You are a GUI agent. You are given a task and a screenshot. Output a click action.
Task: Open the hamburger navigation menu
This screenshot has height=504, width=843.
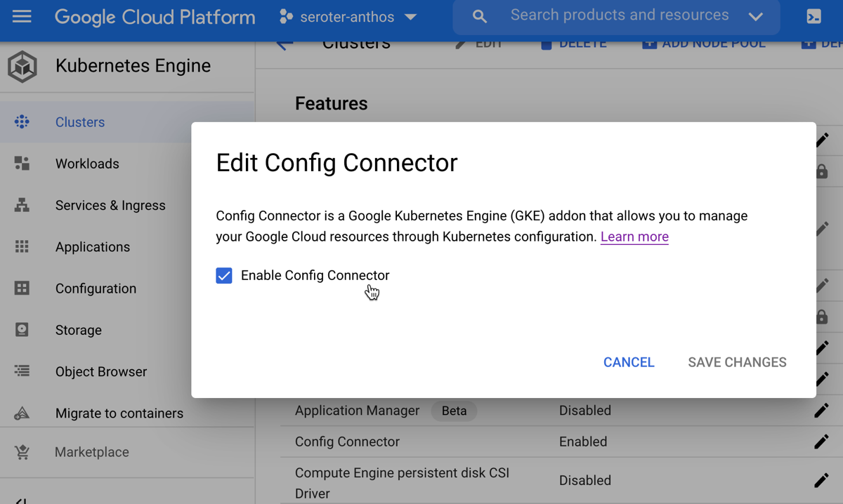(x=22, y=16)
